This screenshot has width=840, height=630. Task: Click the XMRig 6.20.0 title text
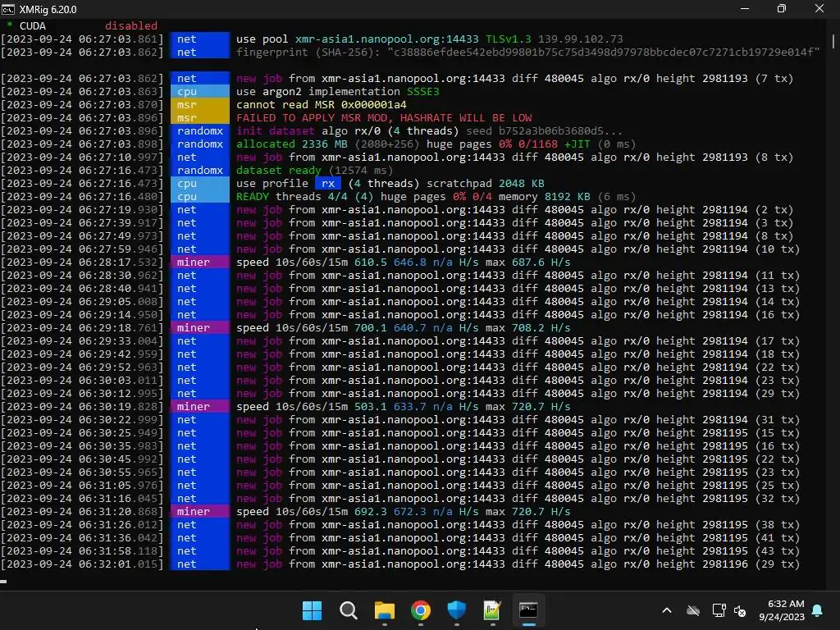48,10
